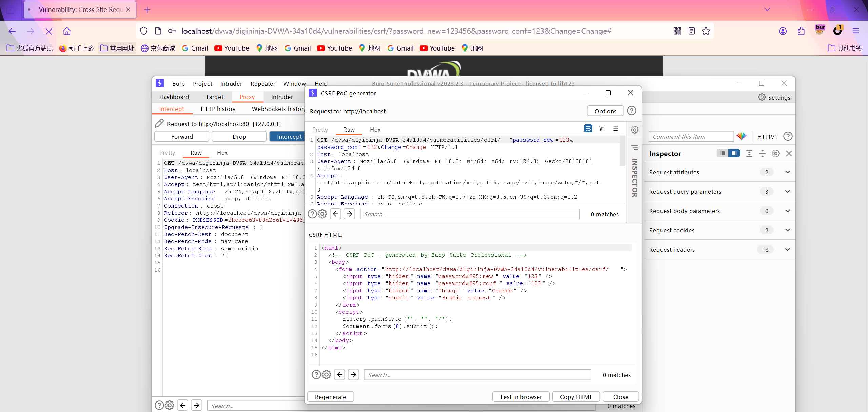Screen dimensions: 868x412
Task: Open the QR code icon in address bar
Action: (x=677, y=31)
